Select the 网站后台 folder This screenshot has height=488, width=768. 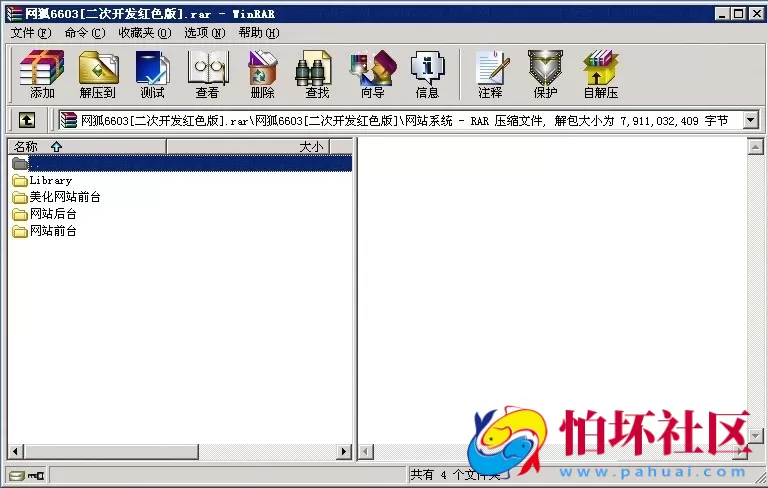coord(52,214)
